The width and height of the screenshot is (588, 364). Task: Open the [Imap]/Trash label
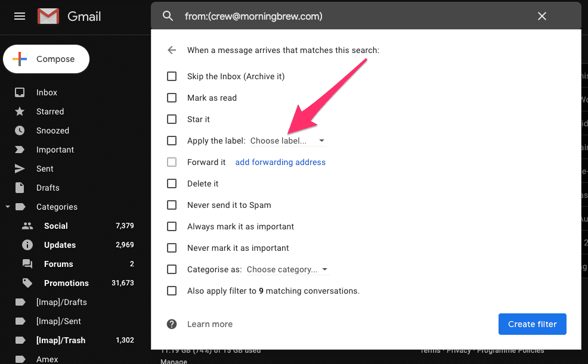[61, 340]
